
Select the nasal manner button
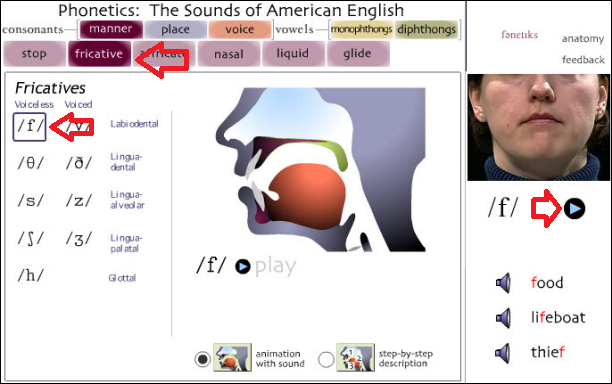(x=229, y=53)
